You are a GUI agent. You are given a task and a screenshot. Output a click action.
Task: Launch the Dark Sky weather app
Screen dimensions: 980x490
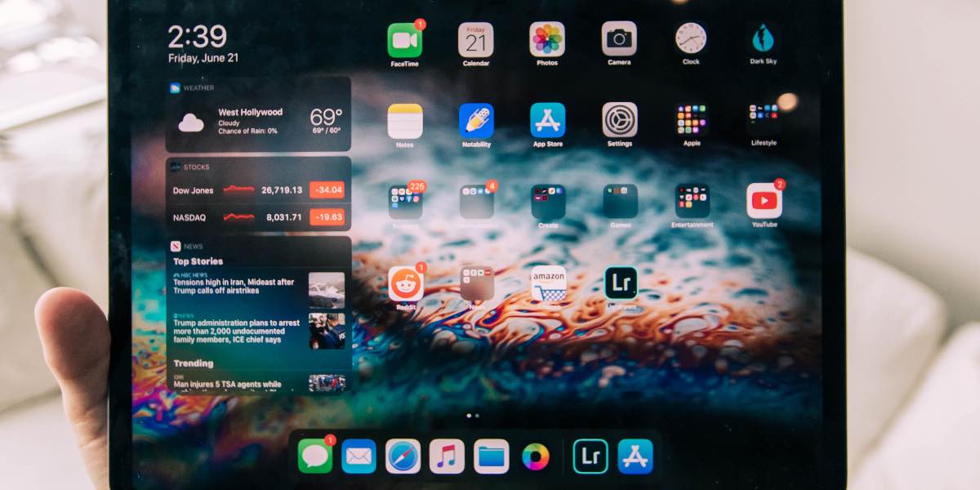point(763,38)
